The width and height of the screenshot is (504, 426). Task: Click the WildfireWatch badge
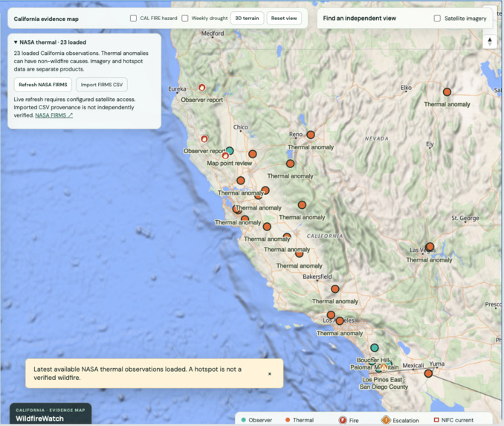(x=51, y=414)
